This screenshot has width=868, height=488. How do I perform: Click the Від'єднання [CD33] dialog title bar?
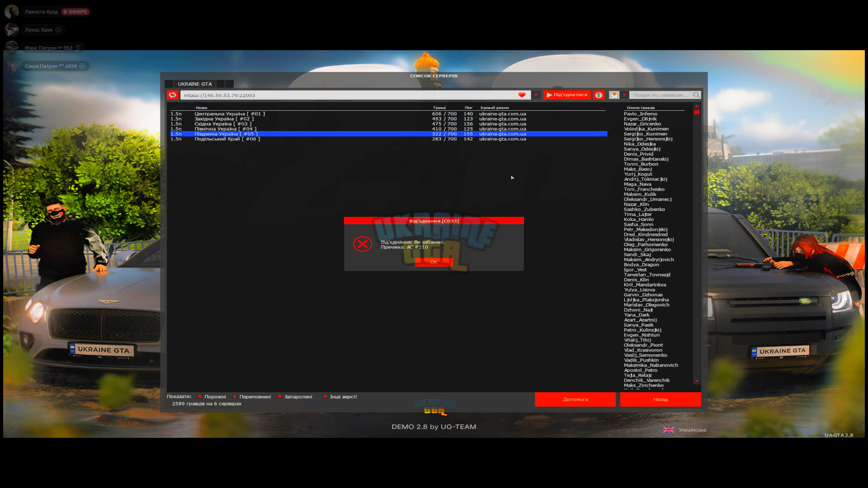(434, 221)
